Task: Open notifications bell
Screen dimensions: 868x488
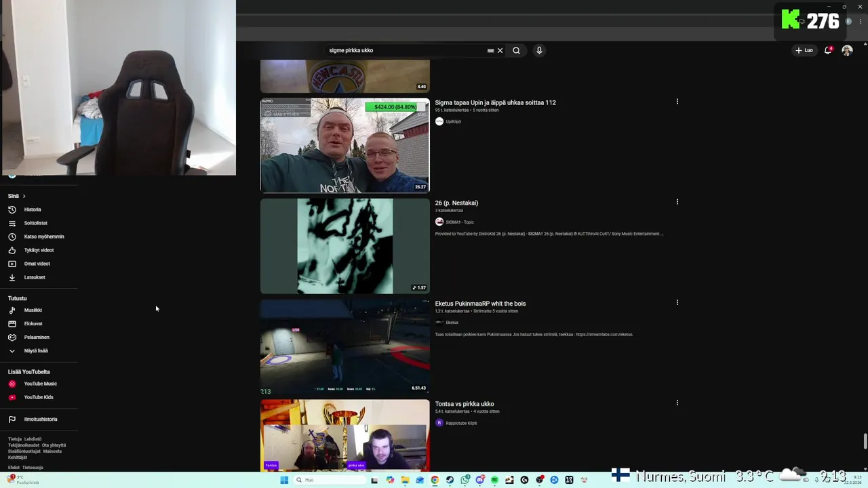Action: tap(828, 50)
